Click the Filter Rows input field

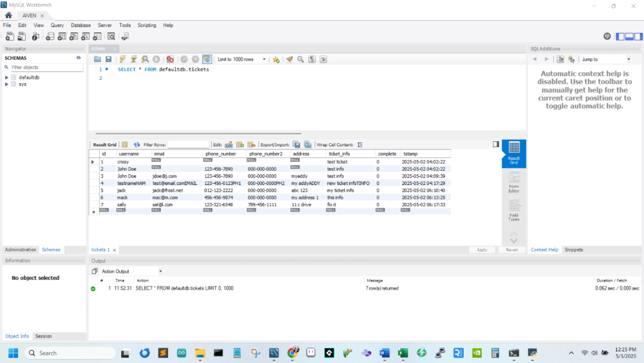point(189,144)
